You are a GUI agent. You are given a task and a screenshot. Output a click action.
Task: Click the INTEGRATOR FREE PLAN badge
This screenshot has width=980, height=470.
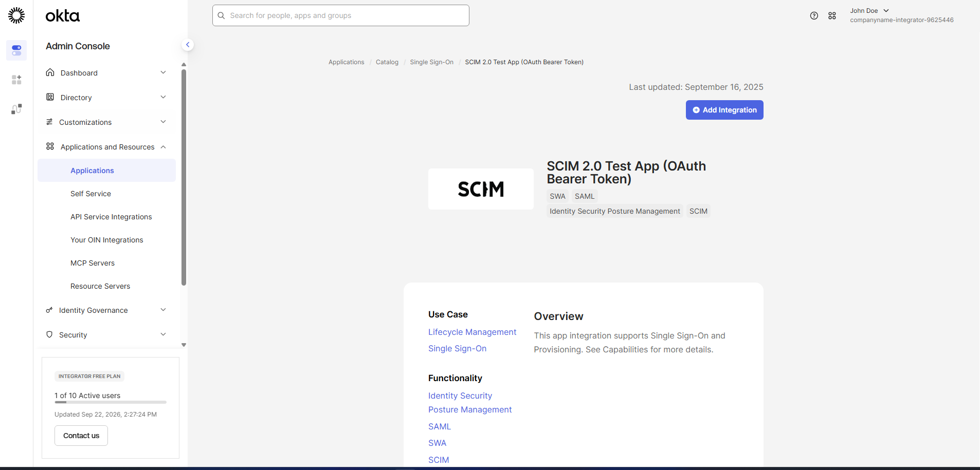tap(89, 376)
